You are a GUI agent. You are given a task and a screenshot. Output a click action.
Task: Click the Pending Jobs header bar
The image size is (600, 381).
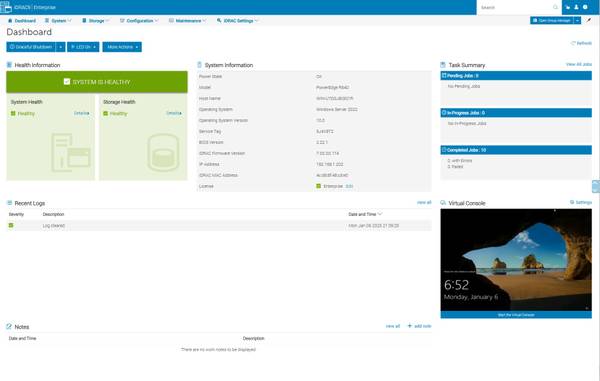click(516, 76)
